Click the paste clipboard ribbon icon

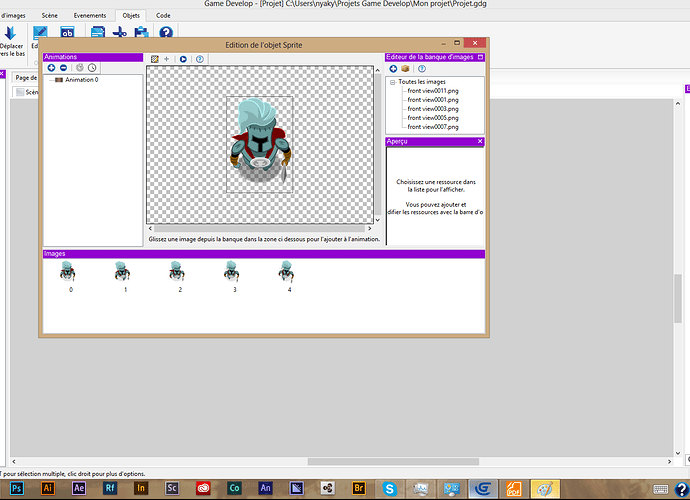point(142,32)
